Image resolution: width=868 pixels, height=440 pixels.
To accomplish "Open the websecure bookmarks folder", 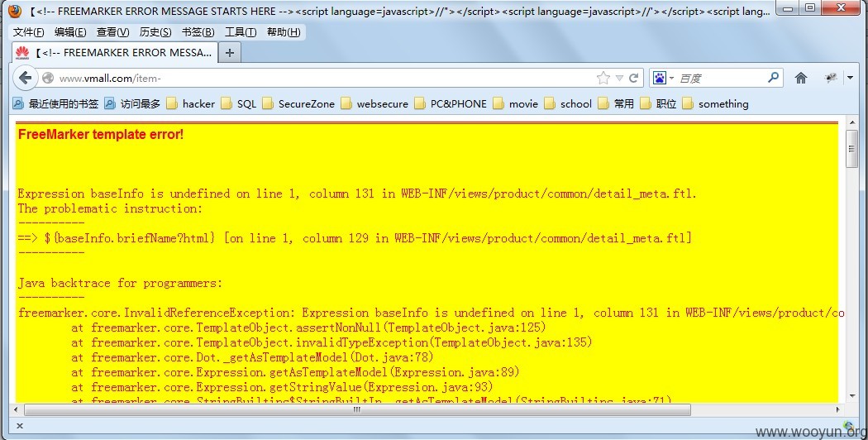I will tap(374, 103).
